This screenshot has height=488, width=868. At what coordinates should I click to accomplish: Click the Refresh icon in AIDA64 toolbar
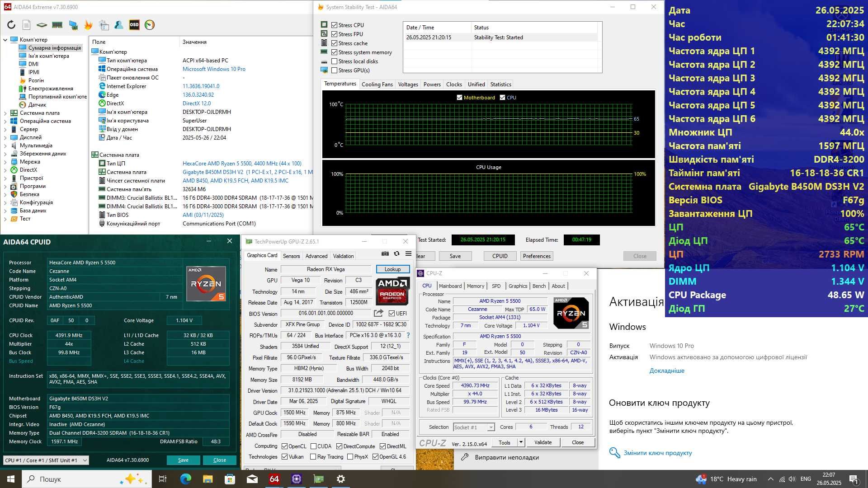(x=11, y=25)
